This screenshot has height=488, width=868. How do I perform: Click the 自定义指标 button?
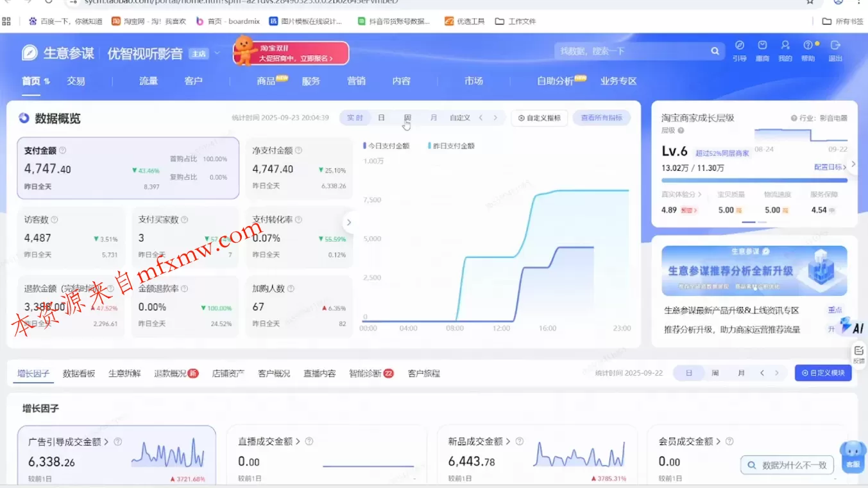tap(540, 118)
